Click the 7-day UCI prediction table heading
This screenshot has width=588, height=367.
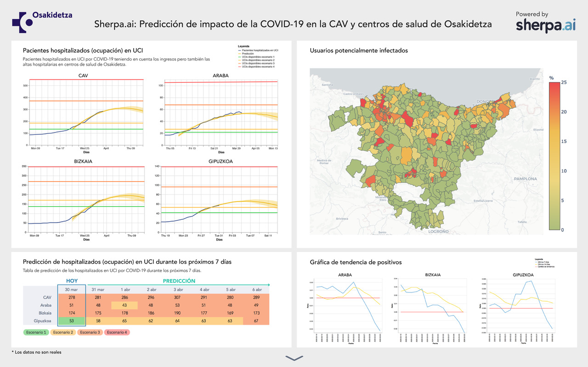(127, 262)
